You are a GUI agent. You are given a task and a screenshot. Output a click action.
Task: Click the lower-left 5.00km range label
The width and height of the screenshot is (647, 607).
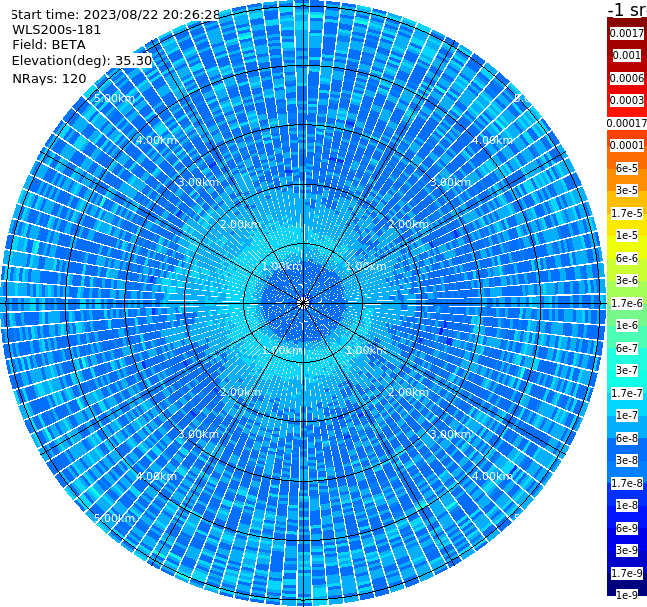pos(114,518)
